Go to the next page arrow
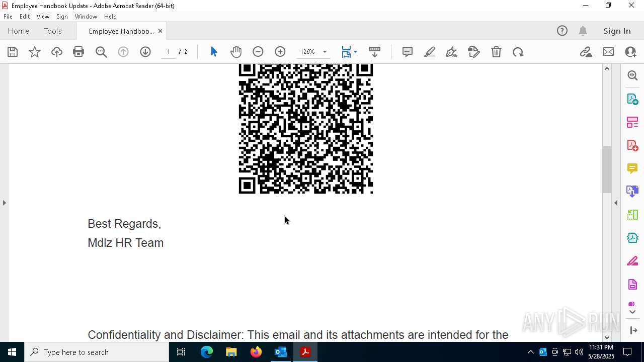The image size is (644, 362). [145, 52]
